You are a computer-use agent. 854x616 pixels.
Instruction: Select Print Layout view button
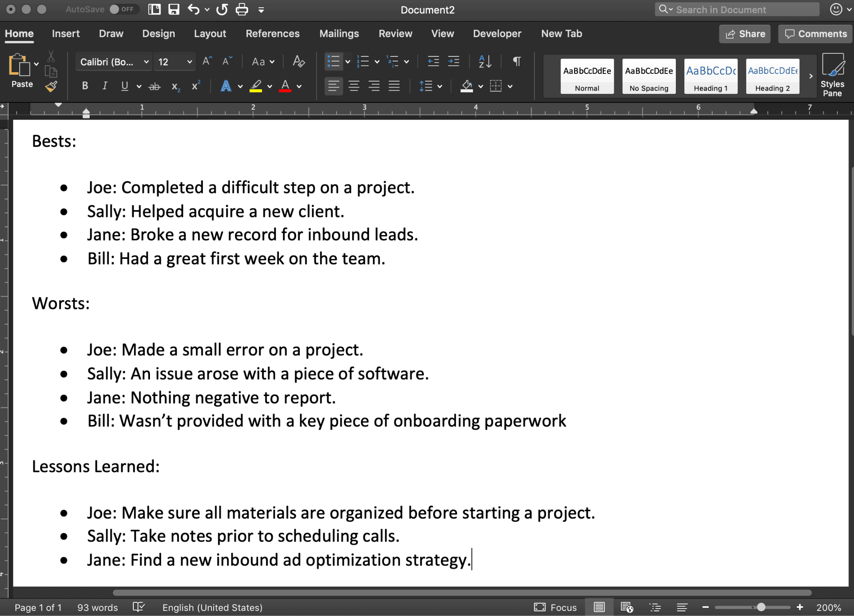click(599, 607)
